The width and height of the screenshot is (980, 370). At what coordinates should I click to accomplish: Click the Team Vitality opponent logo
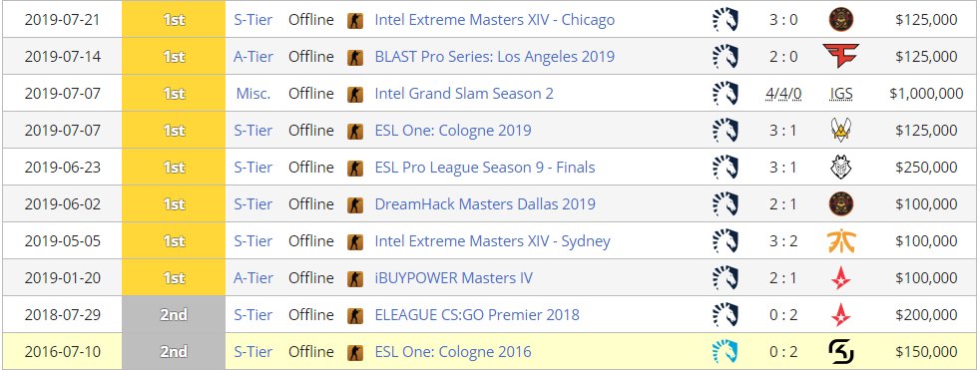[x=840, y=130]
